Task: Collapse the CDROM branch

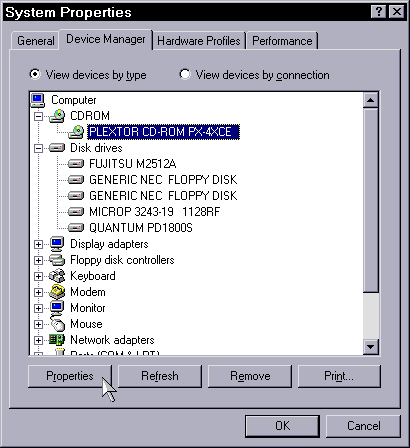Action: pos(39,116)
